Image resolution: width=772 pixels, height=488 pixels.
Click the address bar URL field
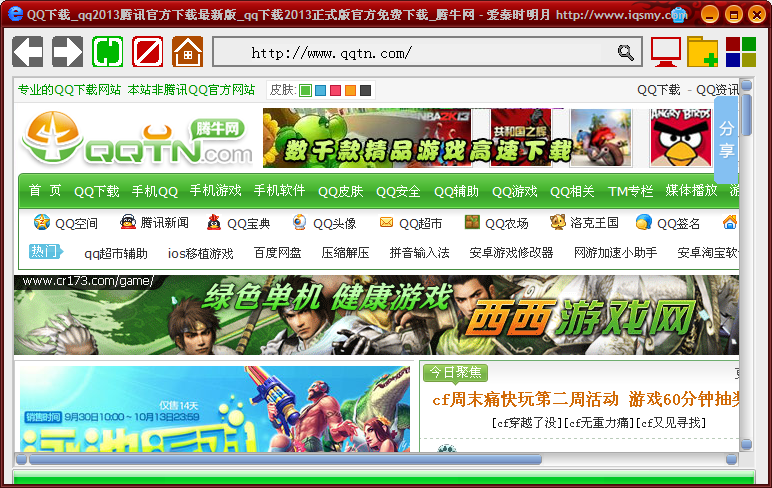click(414, 52)
